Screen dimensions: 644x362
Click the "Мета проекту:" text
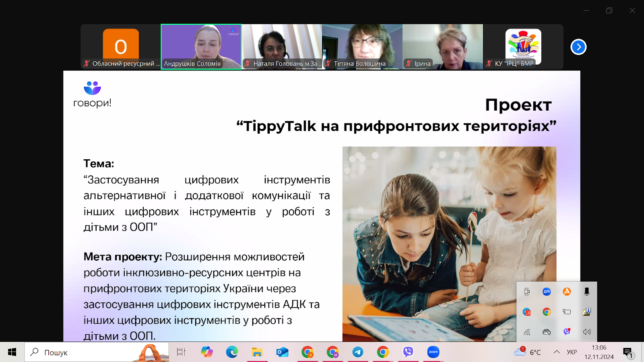point(122,257)
